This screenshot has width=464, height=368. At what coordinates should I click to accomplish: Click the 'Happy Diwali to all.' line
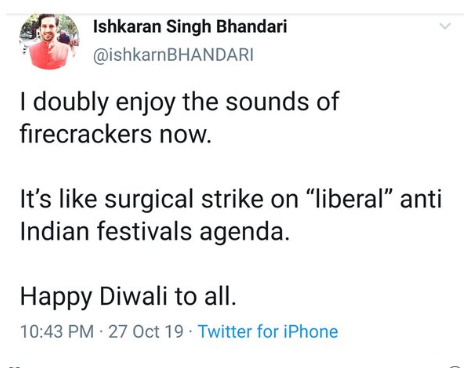coord(128,297)
